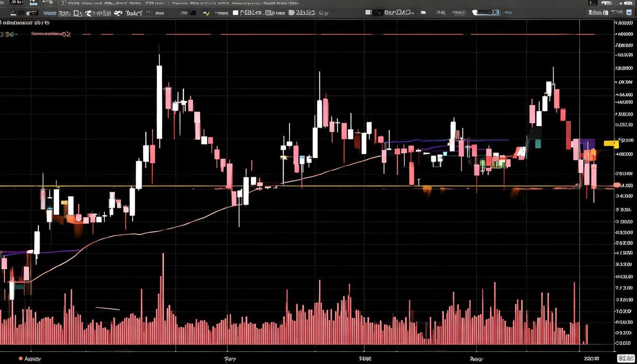Image resolution: width=637 pixels, height=364 pixels.
Task: Open the Zalsl dropdown in the toolbar
Action: coord(134,13)
